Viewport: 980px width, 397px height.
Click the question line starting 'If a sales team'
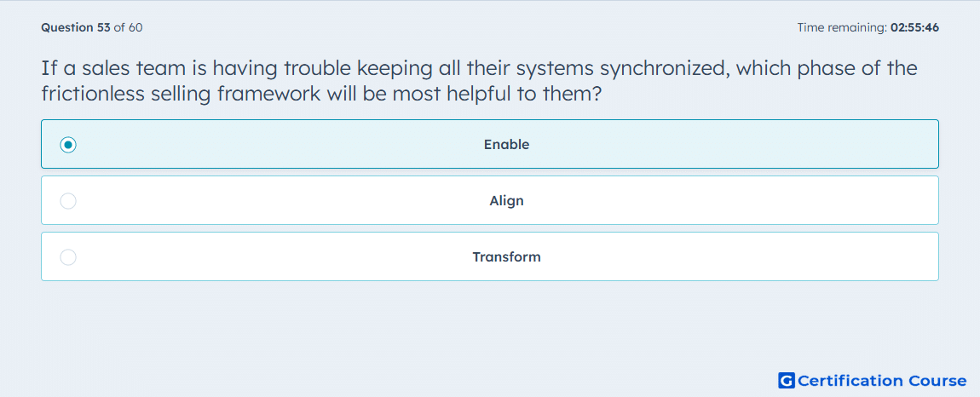[480, 67]
